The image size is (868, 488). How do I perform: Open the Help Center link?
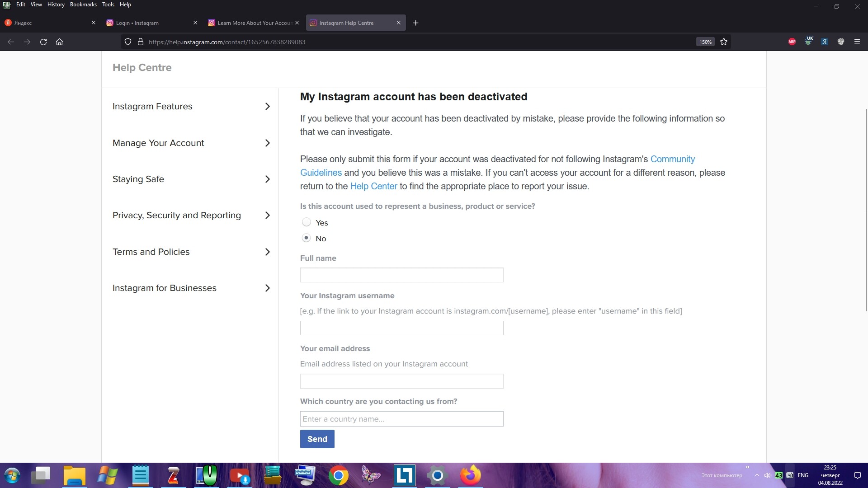[x=373, y=186]
